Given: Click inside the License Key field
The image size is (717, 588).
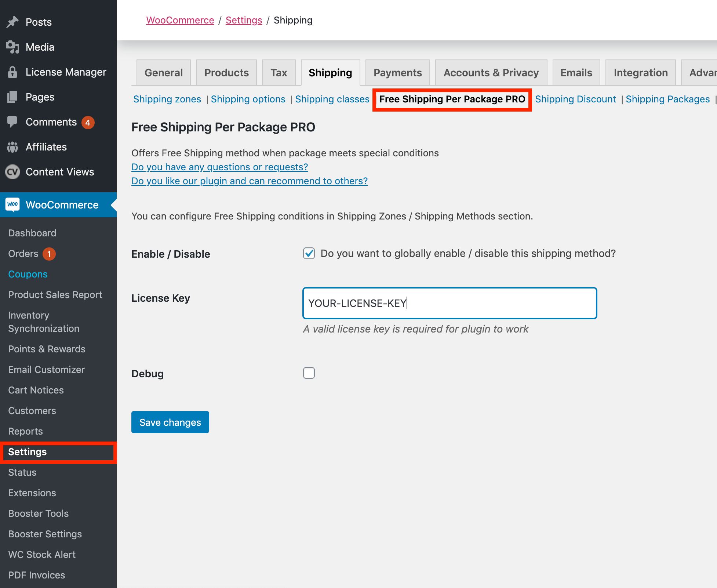Looking at the screenshot, I should pos(450,303).
